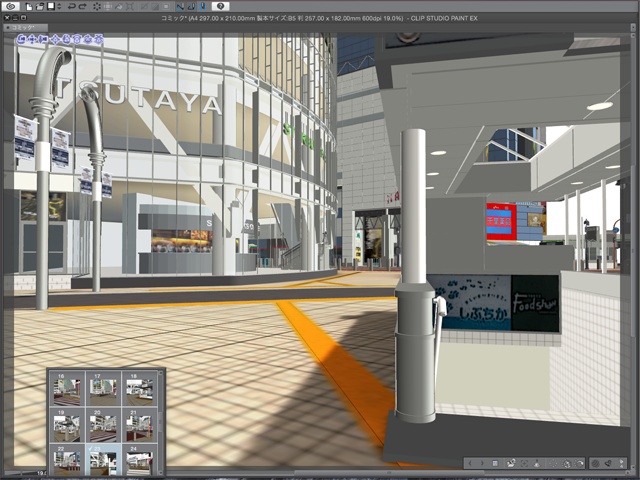Click the preset list scroll-up arrow
This screenshot has width=640, height=480.
click(160, 373)
